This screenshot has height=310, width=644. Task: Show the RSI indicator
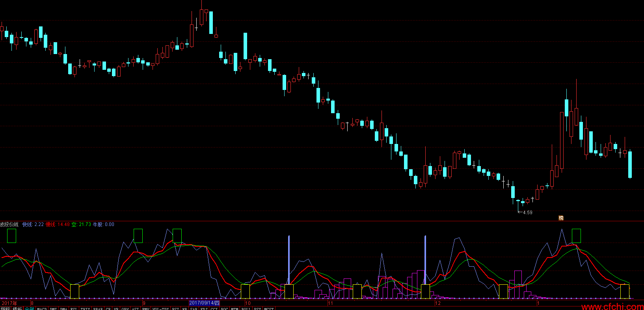(x=176, y=309)
